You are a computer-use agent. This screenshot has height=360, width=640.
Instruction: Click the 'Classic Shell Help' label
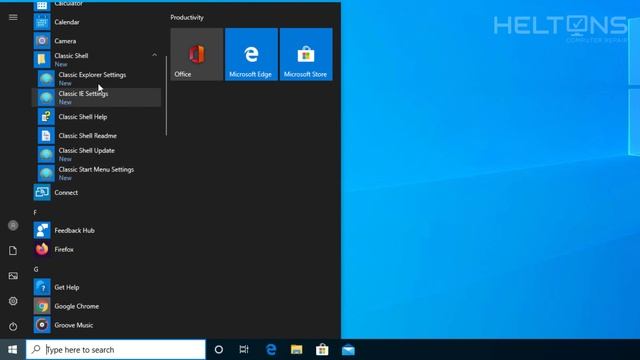click(x=83, y=117)
